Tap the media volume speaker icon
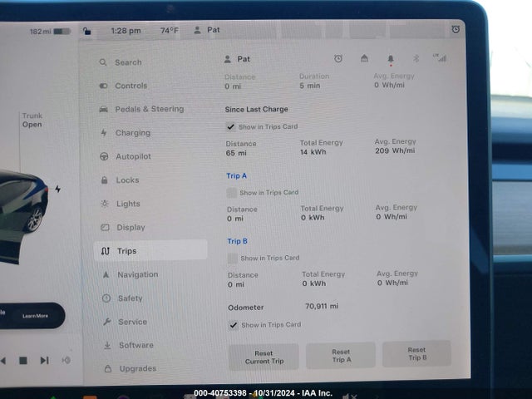Image resolution: width=532 pixels, height=399 pixels. coord(66,360)
